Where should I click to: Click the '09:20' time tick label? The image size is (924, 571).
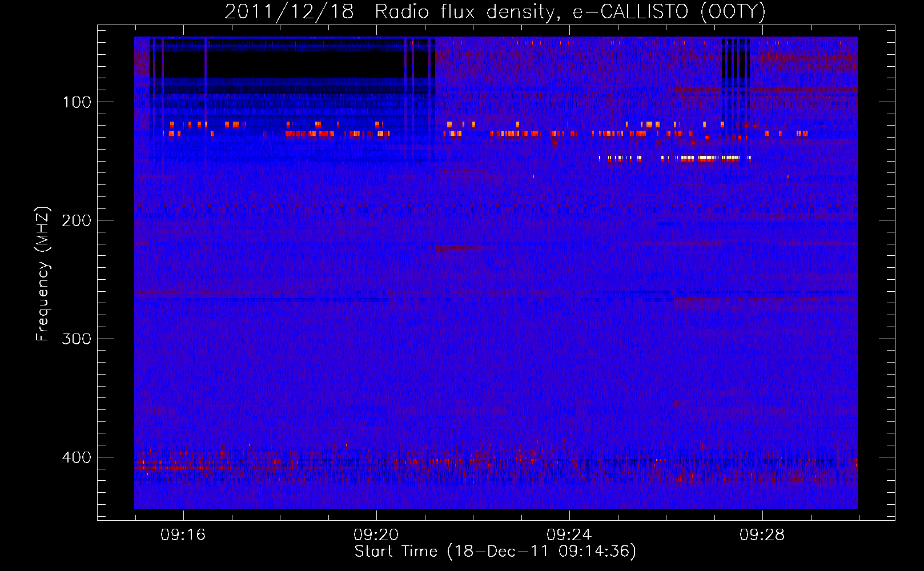pyautogui.click(x=376, y=535)
